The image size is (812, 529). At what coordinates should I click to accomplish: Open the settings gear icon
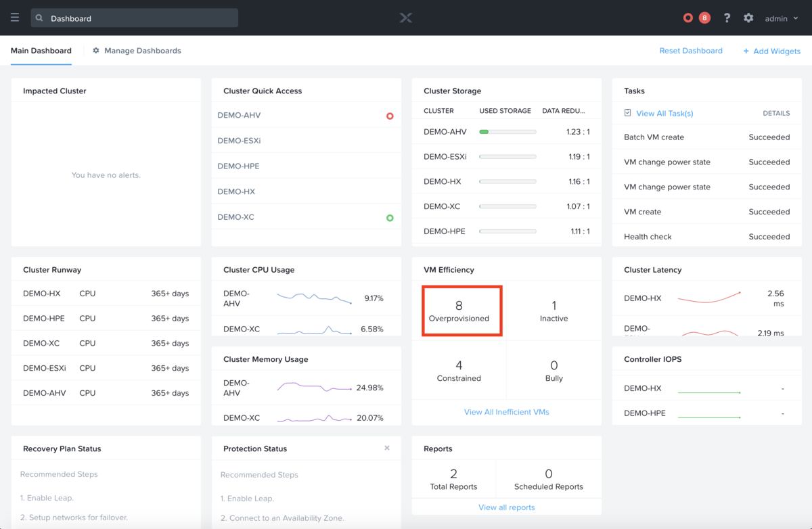click(x=748, y=18)
